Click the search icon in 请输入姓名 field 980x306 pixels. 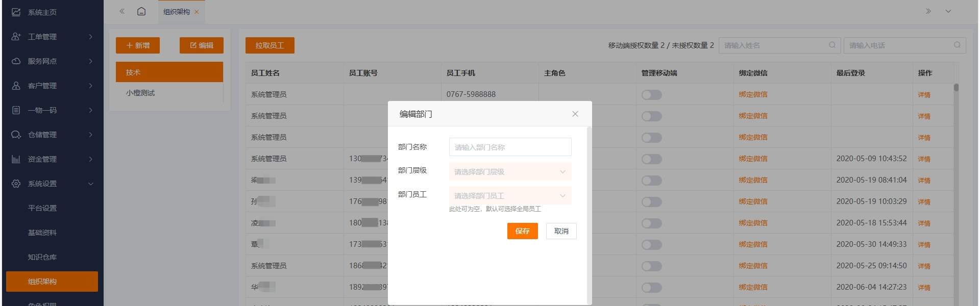(x=832, y=45)
